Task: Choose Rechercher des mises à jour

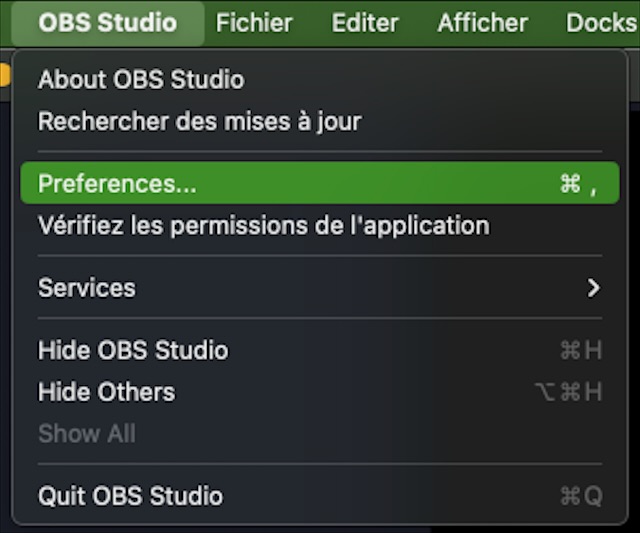Action: coord(199,121)
